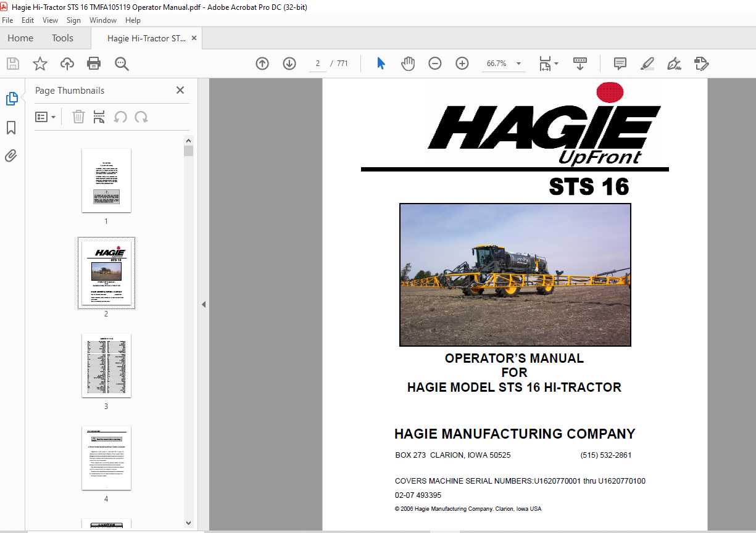Print the document with printer icon
This screenshot has height=533, width=756.
94,64
